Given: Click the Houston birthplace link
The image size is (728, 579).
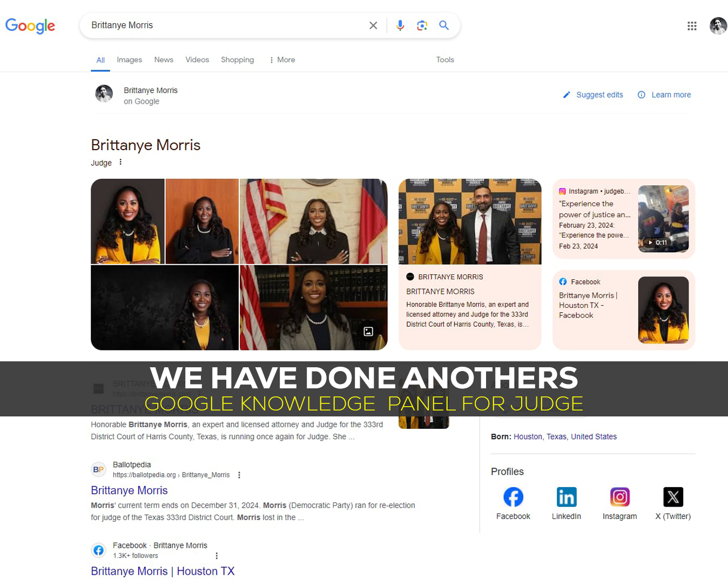Looking at the screenshot, I should coord(528,437).
